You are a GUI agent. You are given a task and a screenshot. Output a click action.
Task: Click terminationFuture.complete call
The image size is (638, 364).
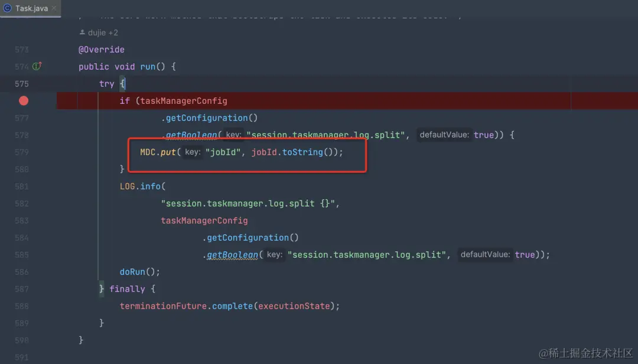pyautogui.click(x=186, y=306)
